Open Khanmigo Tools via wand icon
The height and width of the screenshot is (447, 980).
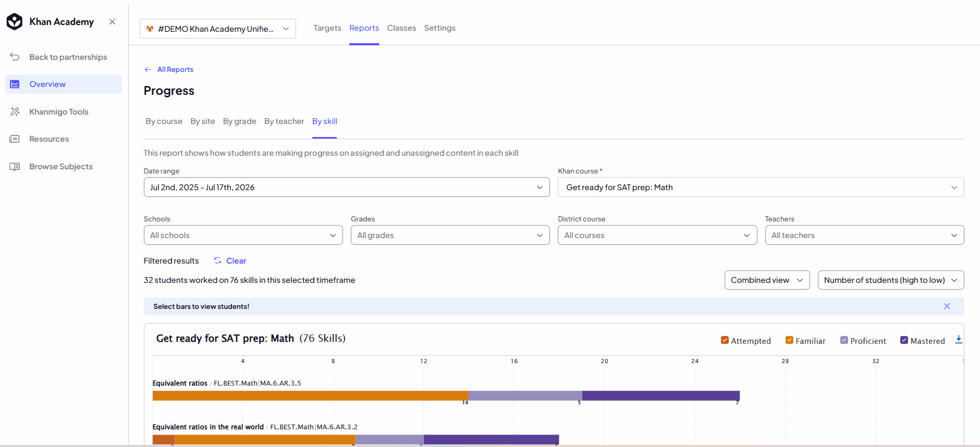[15, 111]
